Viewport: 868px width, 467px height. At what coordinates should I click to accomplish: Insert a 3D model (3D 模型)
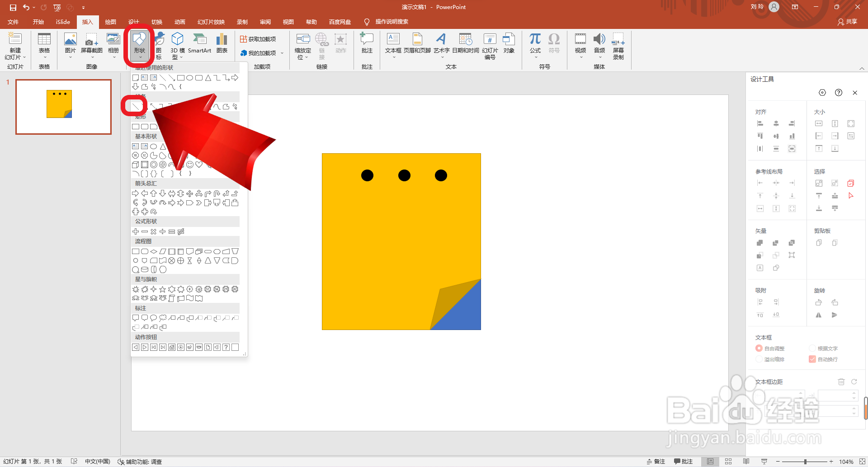[x=178, y=46]
